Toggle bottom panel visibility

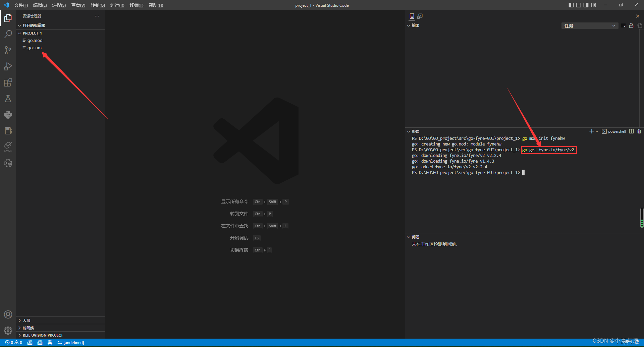click(x=579, y=5)
